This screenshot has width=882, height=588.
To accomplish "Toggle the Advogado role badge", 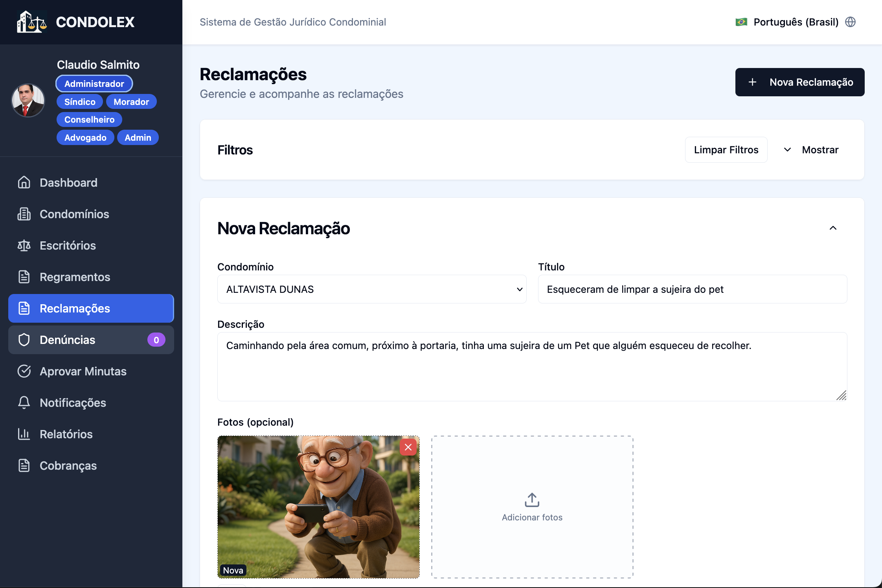I will [85, 138].
